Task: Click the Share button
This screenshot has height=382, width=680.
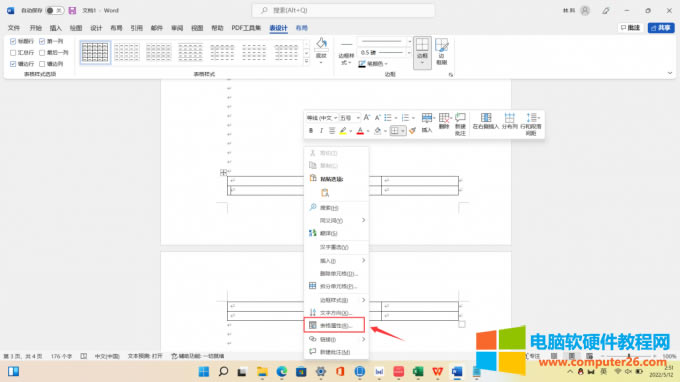Action: point(660,28)
